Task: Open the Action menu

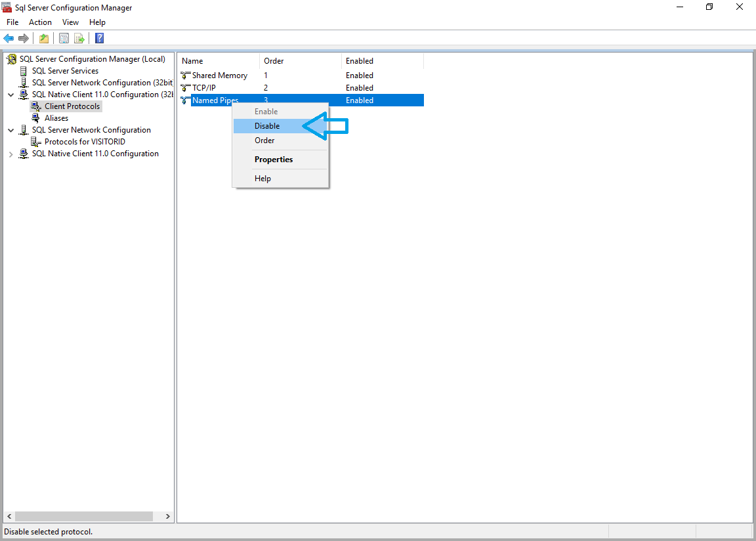Action: click(40, 22)
